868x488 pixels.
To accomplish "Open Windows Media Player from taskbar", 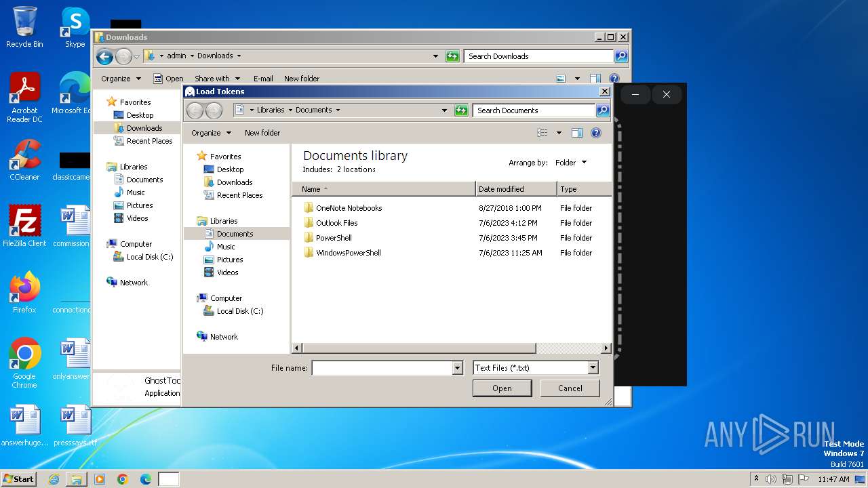I will point(100,479).
